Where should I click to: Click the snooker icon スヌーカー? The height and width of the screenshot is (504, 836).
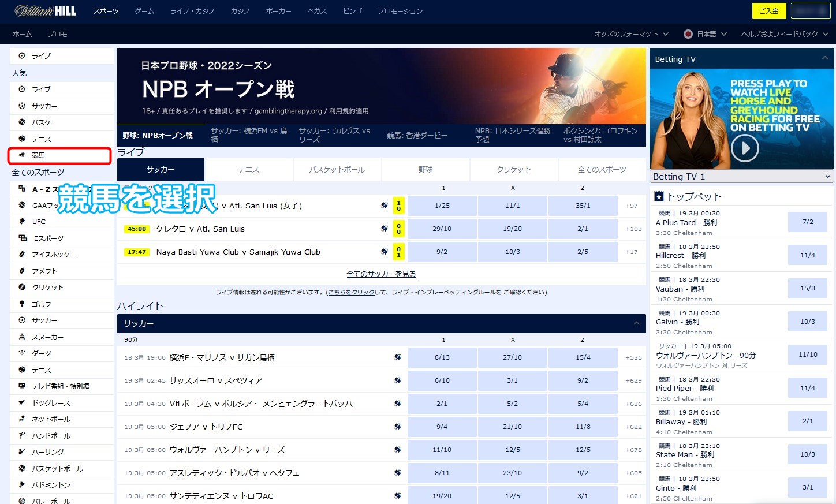[22, 337]
